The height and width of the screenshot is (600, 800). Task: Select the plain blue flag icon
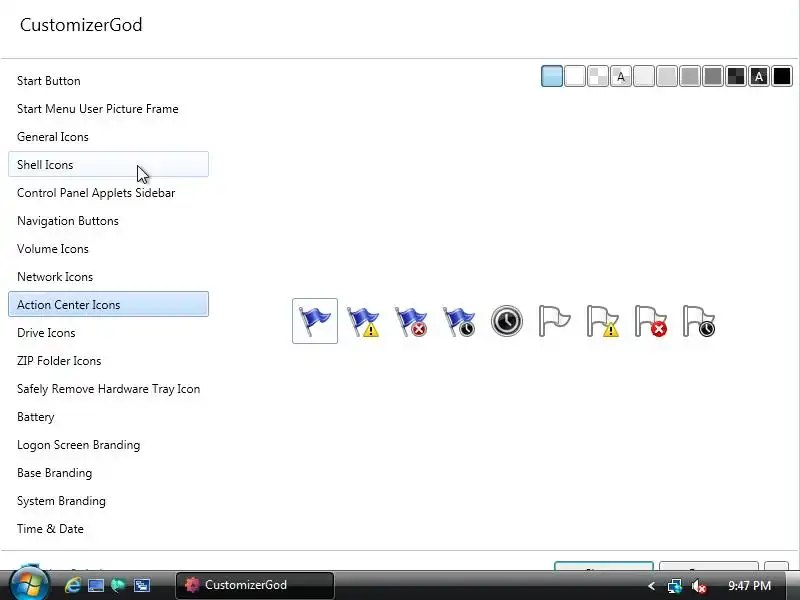click(x=315, y=321)
